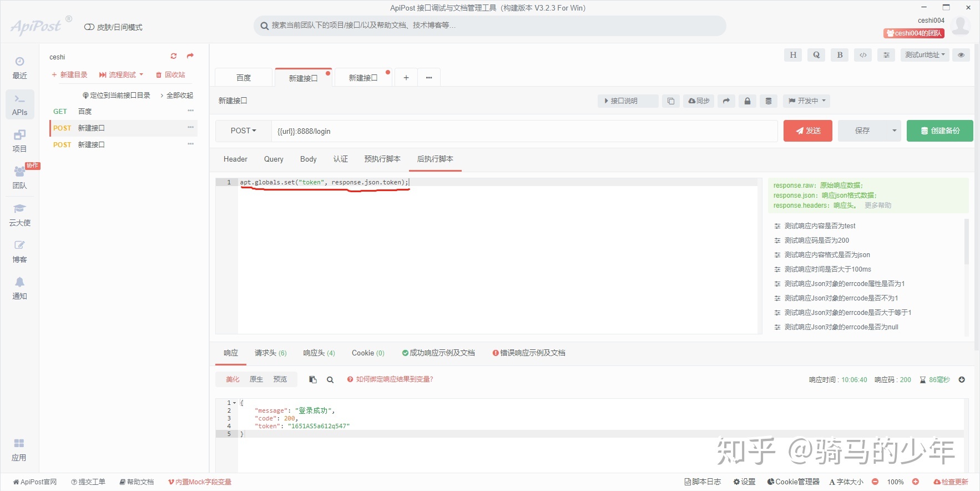This screenshot has width=980, height=491.
Task: Open the 通知 notifications sidebar section
Action: (19, 288)
